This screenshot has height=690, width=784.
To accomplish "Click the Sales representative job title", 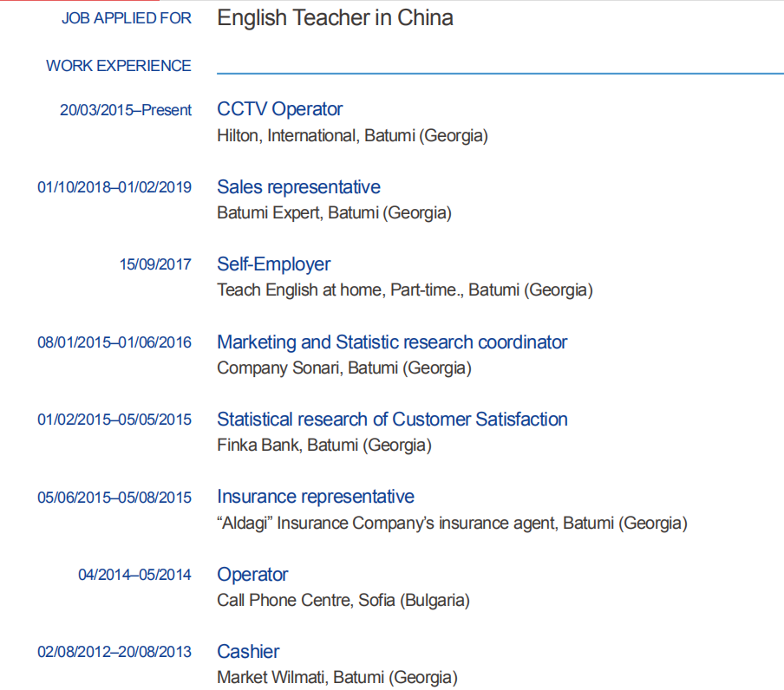I will [298, 187].
